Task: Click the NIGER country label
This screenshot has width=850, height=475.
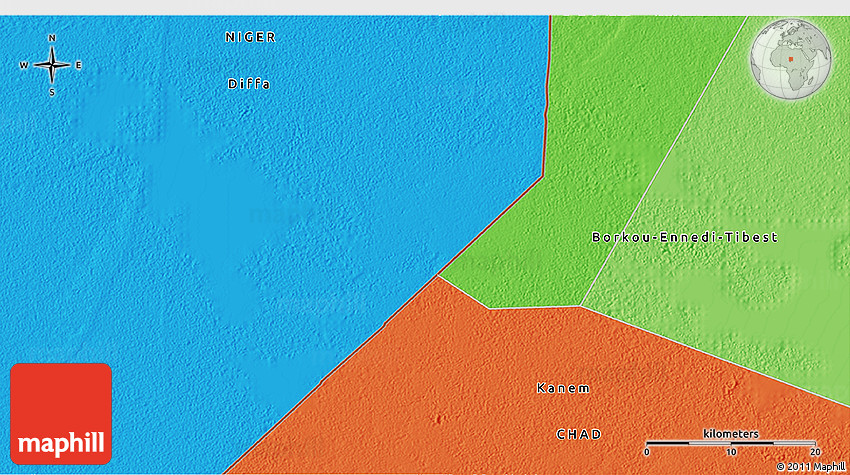Action: pos(250,37)
